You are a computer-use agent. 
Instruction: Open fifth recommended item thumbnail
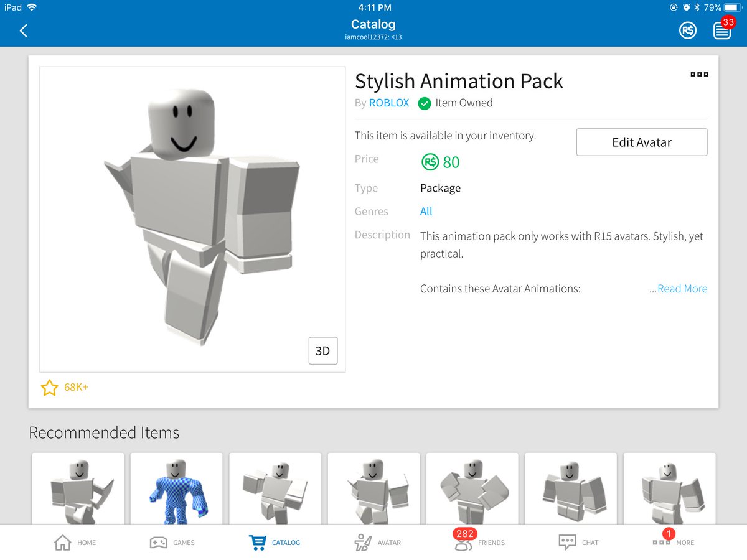472,488
